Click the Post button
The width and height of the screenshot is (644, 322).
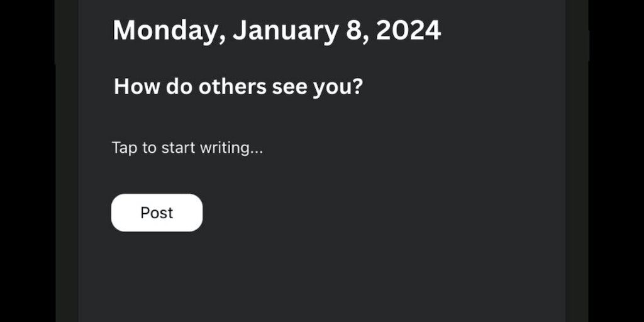157,213
